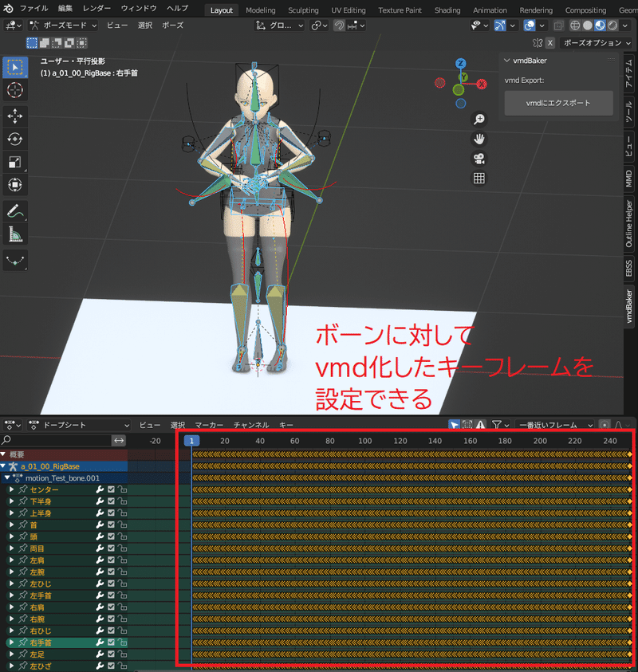Click the Z axis on navigation gizmo
Viewport: 638px width, 672px height.
tap(460, 64)
